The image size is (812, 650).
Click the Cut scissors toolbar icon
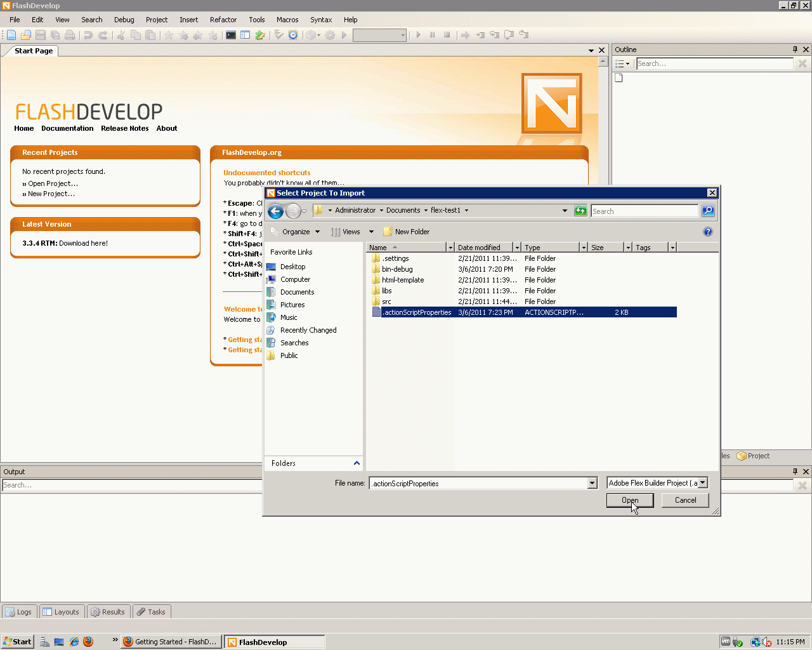click(121, 35)
